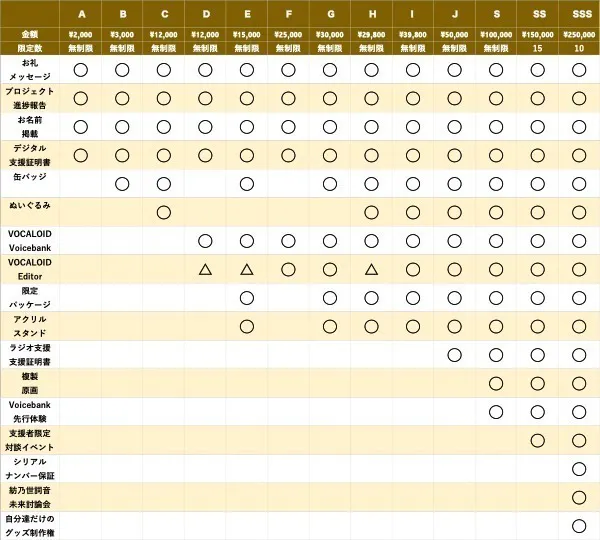Click the triangle in column H's VOCALOID Editor row
600x540 pixels.
point(371,269)
